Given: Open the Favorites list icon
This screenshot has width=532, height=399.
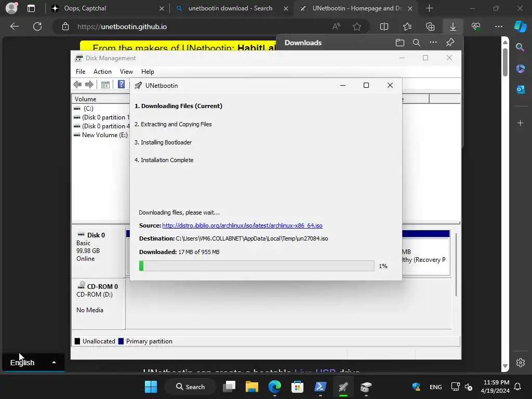Looking at the screenshot, I should point(407,26).
